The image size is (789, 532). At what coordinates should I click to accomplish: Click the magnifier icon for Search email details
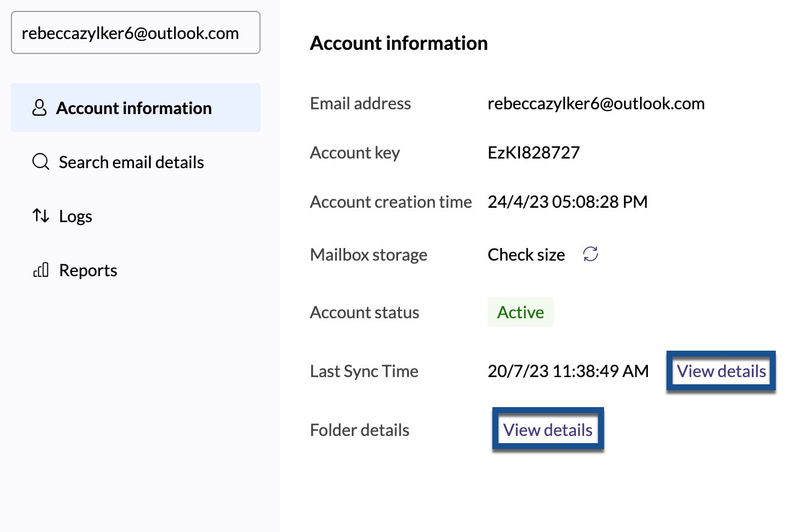coord(40,162)
